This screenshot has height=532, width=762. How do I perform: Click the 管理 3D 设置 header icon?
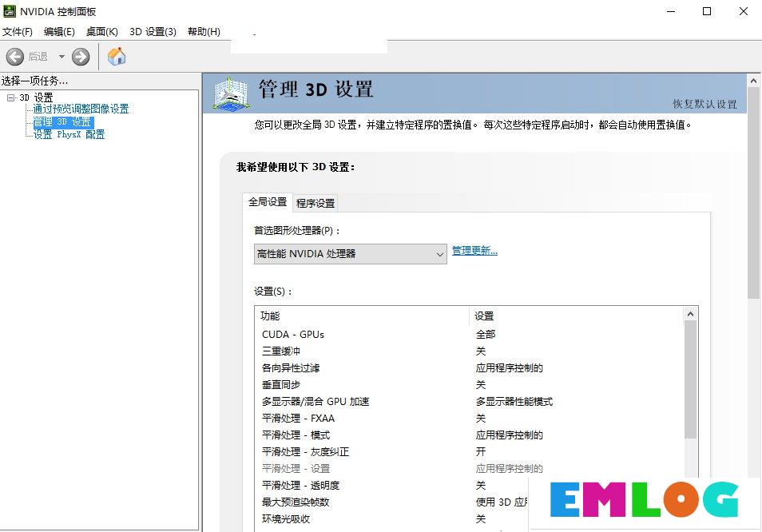point(232,93)
